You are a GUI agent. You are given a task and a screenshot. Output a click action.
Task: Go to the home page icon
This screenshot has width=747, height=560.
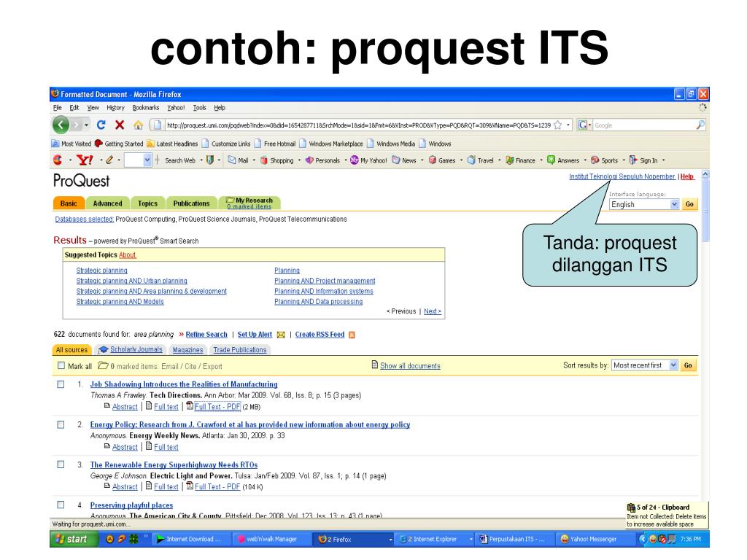138,125
